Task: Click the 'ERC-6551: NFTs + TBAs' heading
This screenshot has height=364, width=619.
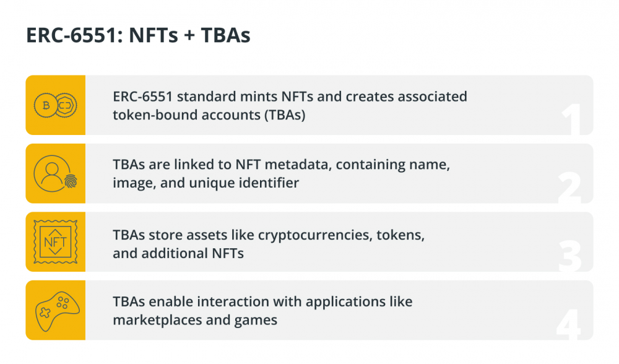Action: pyautogui.click(x=138, y=35)
